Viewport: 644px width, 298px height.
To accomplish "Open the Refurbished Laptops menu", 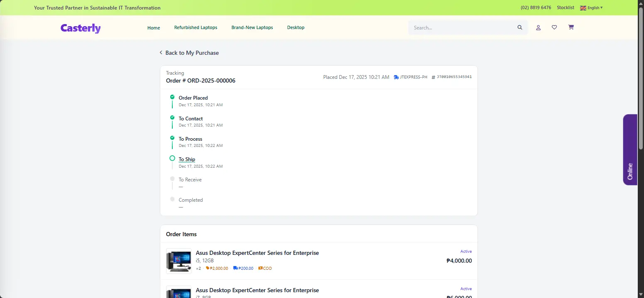I will (x=196, y=28).
